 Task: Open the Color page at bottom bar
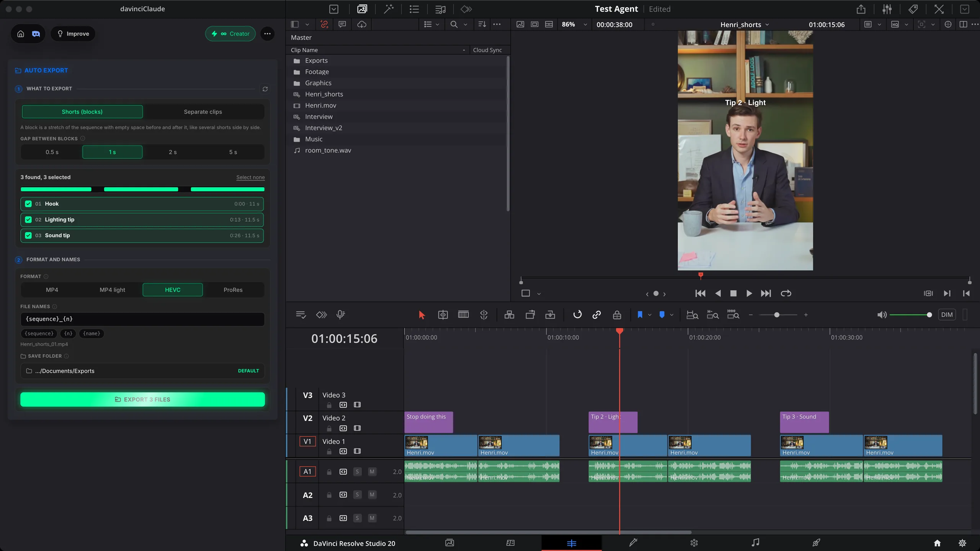(x=694, y=543)
